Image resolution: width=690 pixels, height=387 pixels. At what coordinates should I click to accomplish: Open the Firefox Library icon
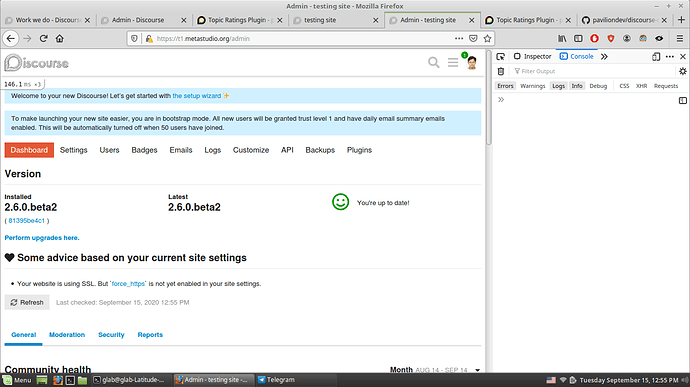point(562,39)
